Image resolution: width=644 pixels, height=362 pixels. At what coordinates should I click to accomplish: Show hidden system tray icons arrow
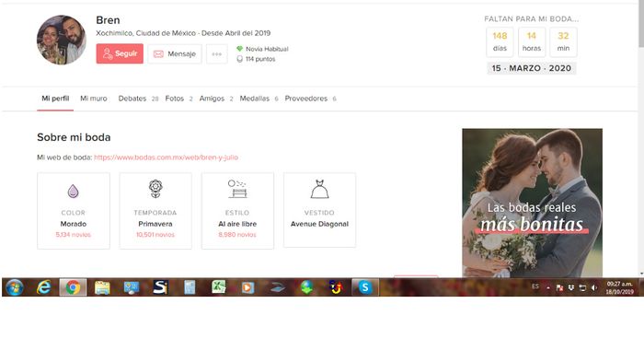(x=548, y=288)
